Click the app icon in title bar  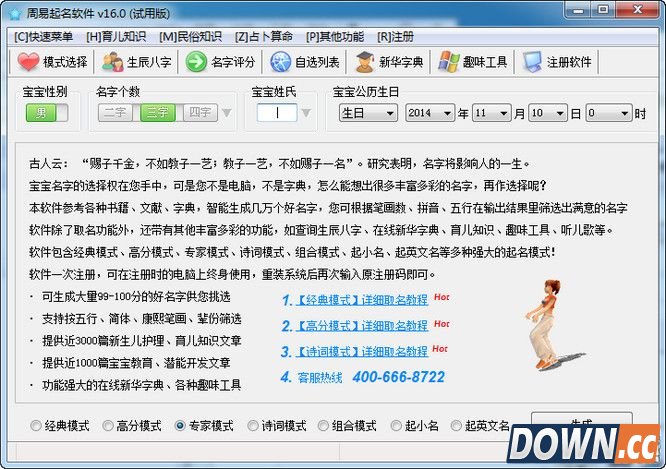tap(14, 14)
